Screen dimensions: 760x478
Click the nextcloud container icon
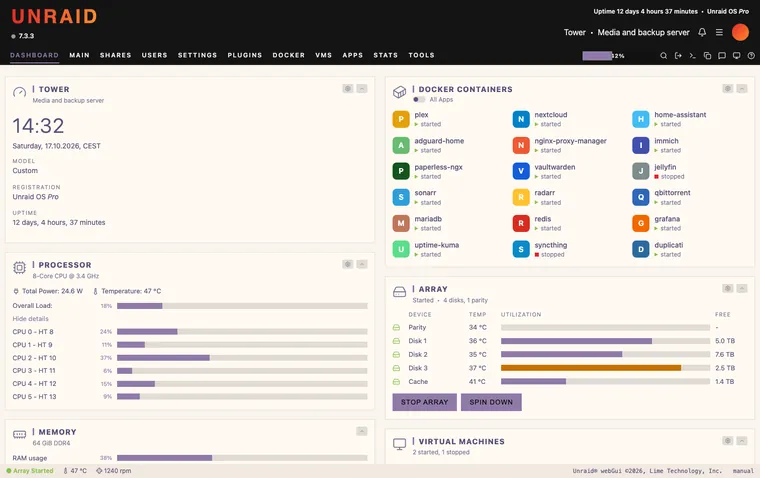click(521, 119)
